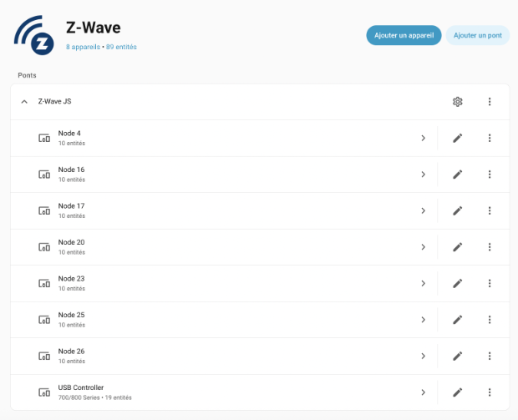Select the Node 20 device name
Image resolution: width=518 pixels, height=420 pixels.
(x=71, y=242)
